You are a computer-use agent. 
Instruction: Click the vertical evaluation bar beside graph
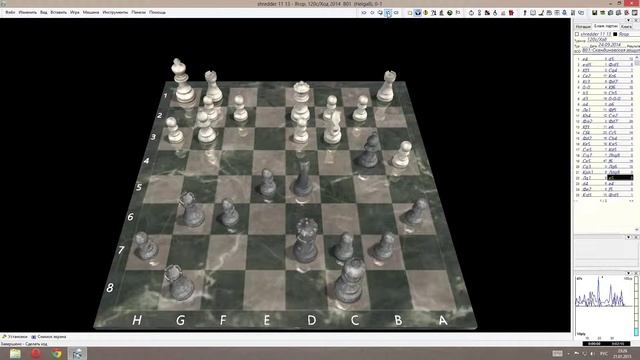coord(636,306)
